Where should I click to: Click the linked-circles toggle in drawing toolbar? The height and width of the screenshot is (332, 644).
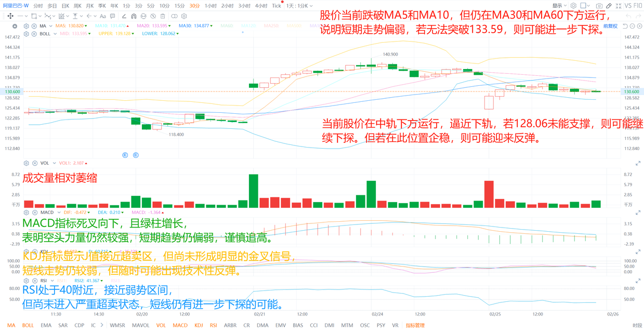point(174,16)
